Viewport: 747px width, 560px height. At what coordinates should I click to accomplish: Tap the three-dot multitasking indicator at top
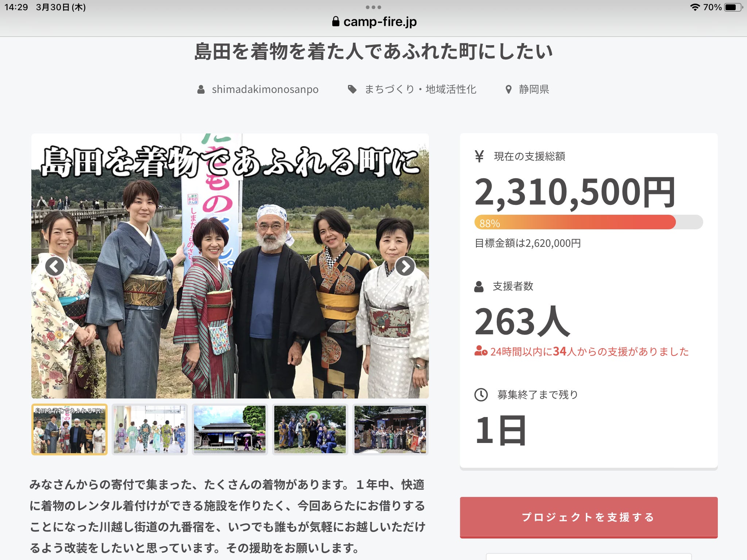click(373, 7)
